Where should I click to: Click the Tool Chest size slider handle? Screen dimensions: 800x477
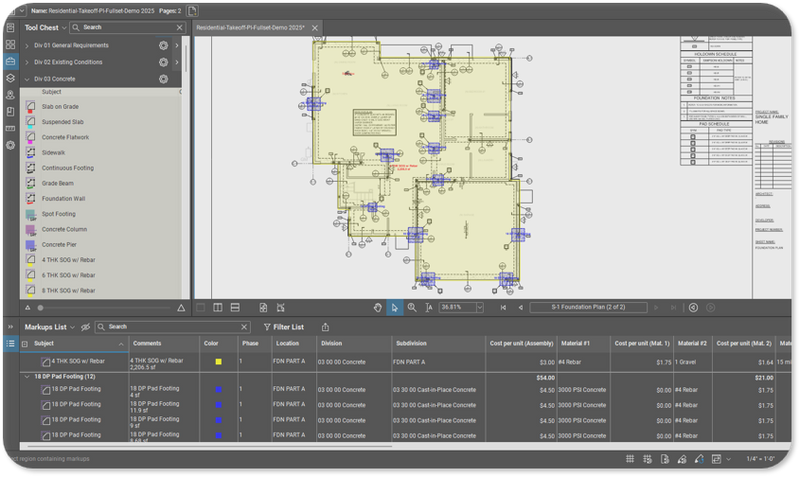[x=40, y=308]
